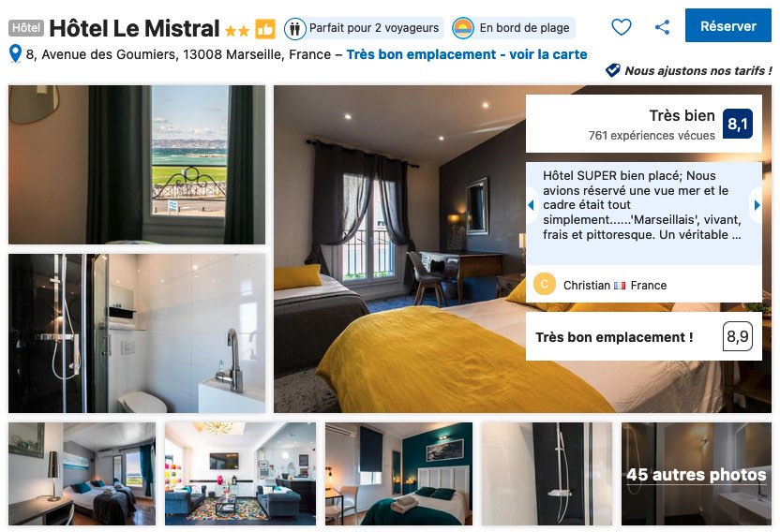
Task: Open the colorful lounge room thumbnail
Action: (x=240, y=474)
